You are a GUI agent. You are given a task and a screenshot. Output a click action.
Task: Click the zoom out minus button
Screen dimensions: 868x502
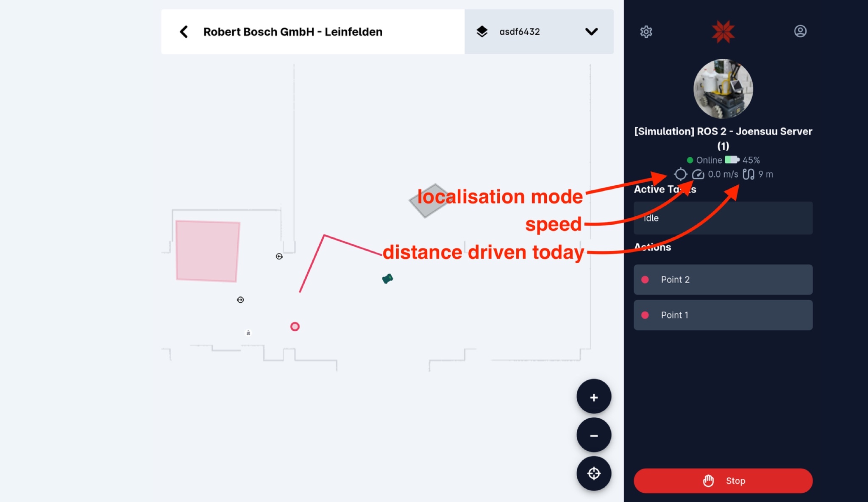(593, 436)
